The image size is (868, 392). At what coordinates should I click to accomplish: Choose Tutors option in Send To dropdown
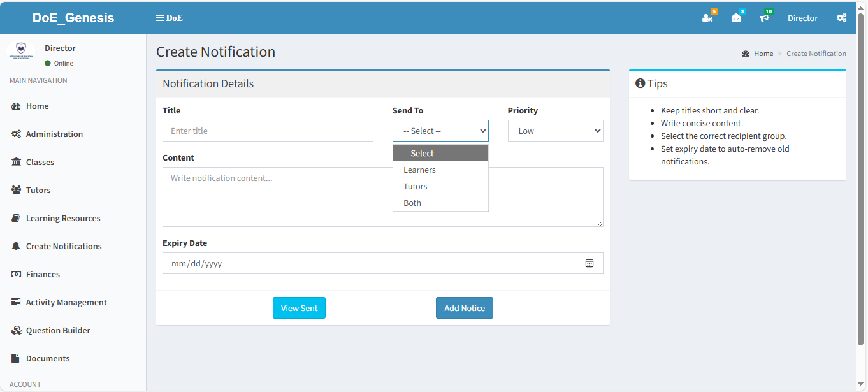coord(416,187)
